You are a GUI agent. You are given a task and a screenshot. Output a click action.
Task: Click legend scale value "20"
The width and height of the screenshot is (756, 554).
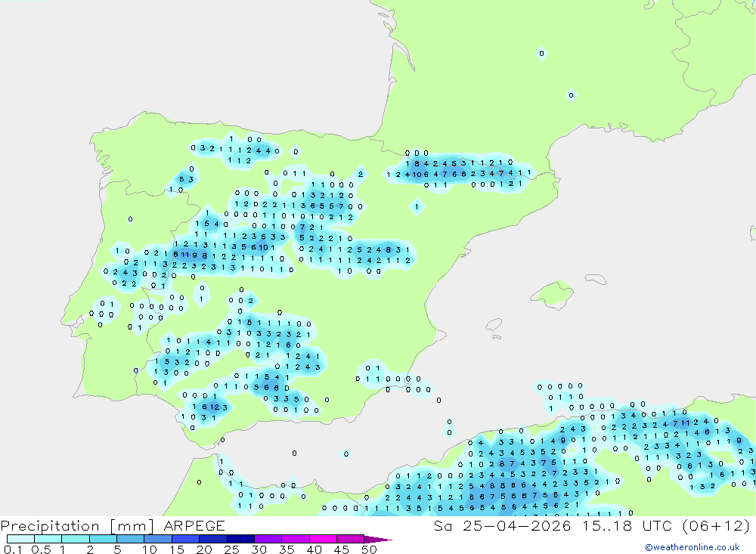(x=204, y=549)
